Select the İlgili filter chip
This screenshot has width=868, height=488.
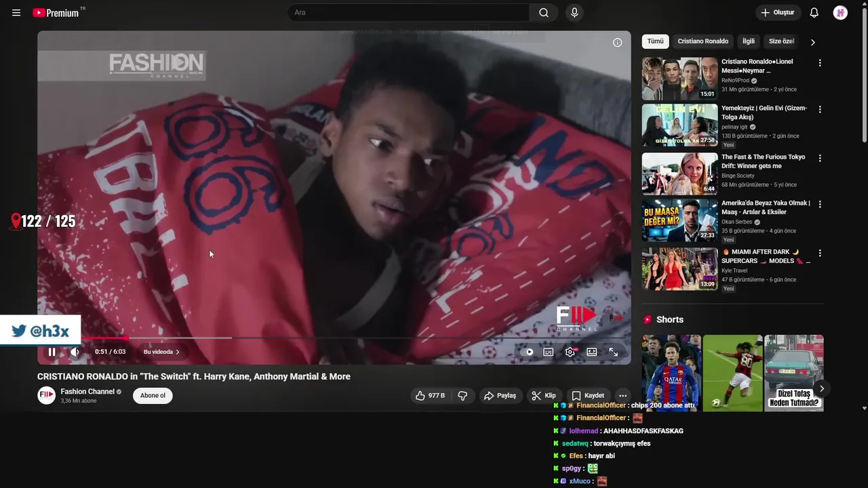coord(749,41)
